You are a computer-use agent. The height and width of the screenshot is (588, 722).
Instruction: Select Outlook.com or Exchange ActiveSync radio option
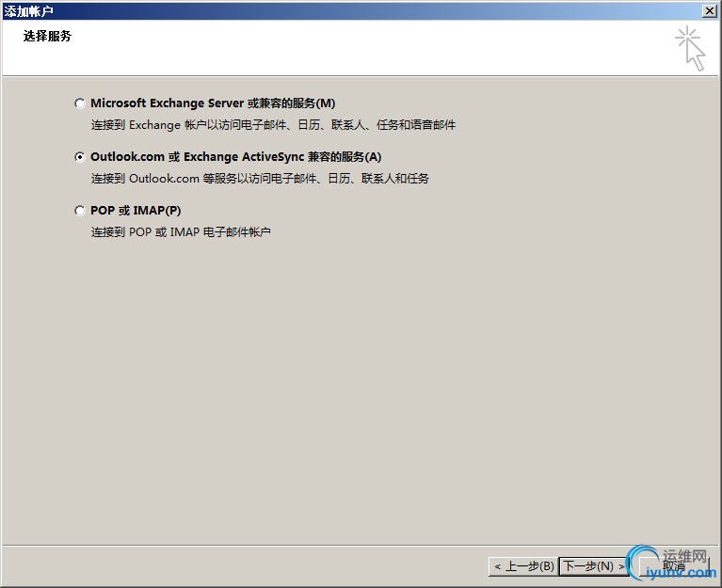point(80,157)
